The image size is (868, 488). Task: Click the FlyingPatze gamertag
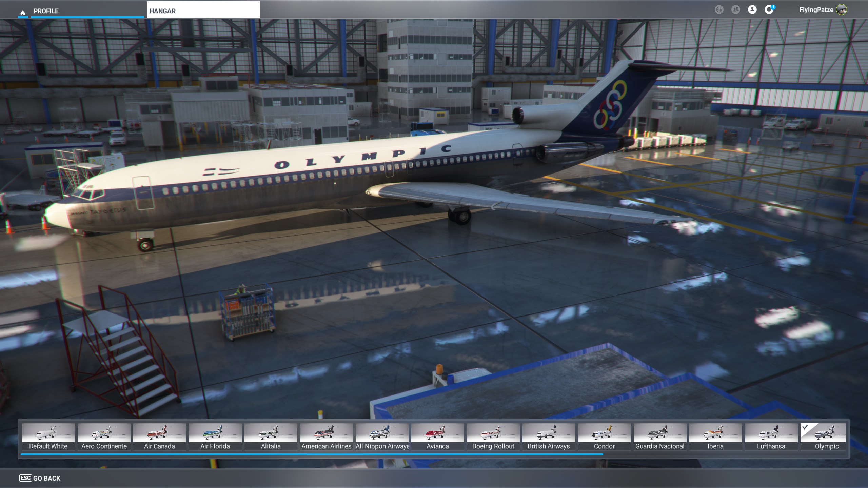pyautogui.click(x=816, y=10)
